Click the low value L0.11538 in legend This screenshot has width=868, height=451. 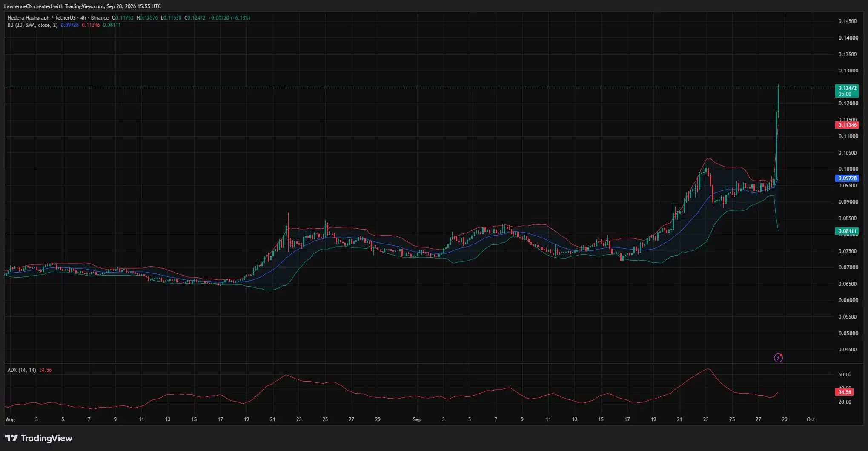point(171,18)
